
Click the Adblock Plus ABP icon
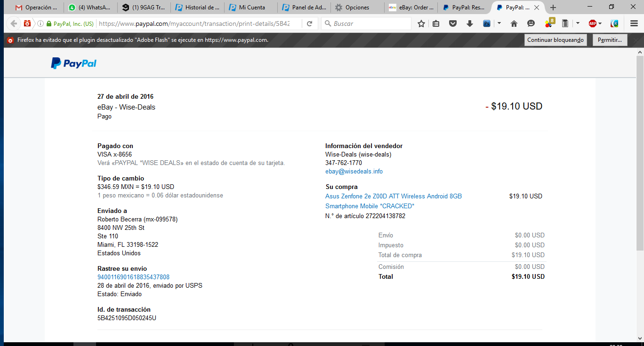pos(593,24)
